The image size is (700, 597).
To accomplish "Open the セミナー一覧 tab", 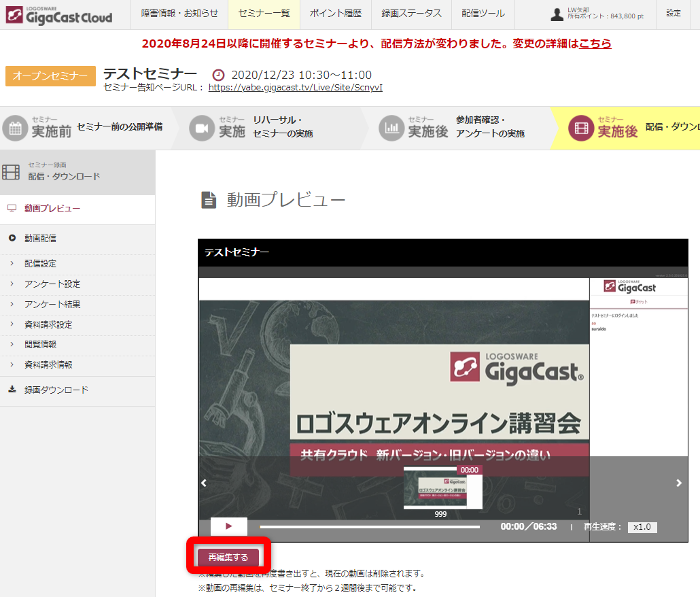I will point(264,14).
